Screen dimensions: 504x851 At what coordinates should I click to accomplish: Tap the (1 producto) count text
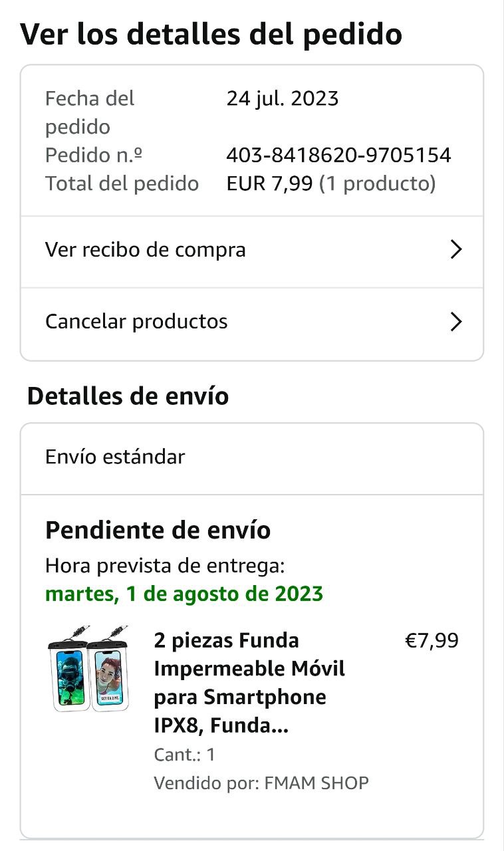click(x=377, y=183)
